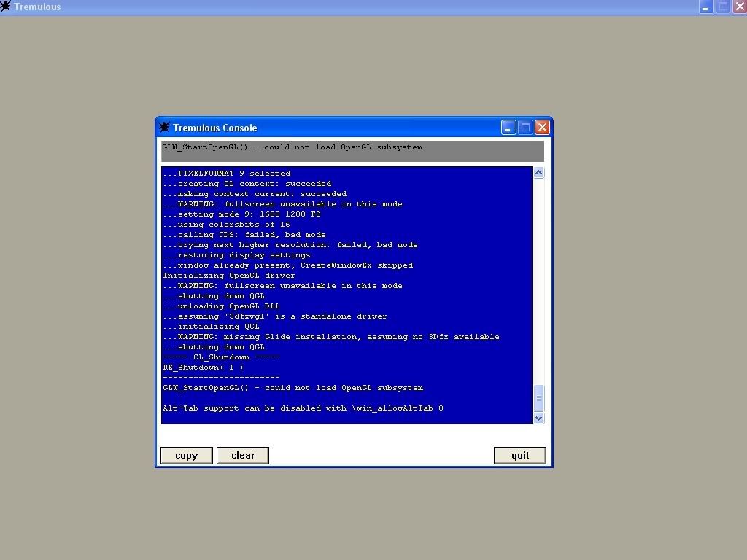Clear the console log
Viewport: 747px width, 560px height.
[242, 455]
